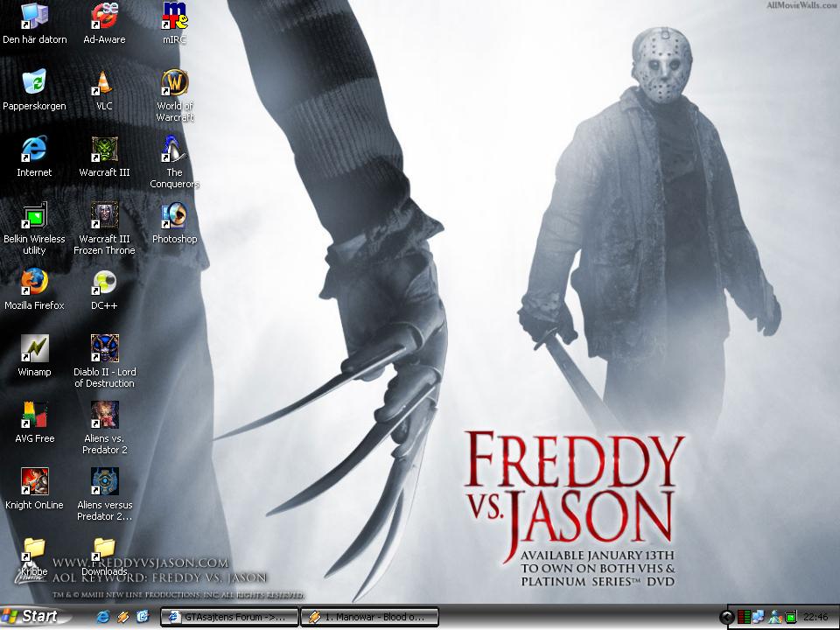
Task: Select the Ad-Aware desktop shortcut
Action: (x=104, y=24)
